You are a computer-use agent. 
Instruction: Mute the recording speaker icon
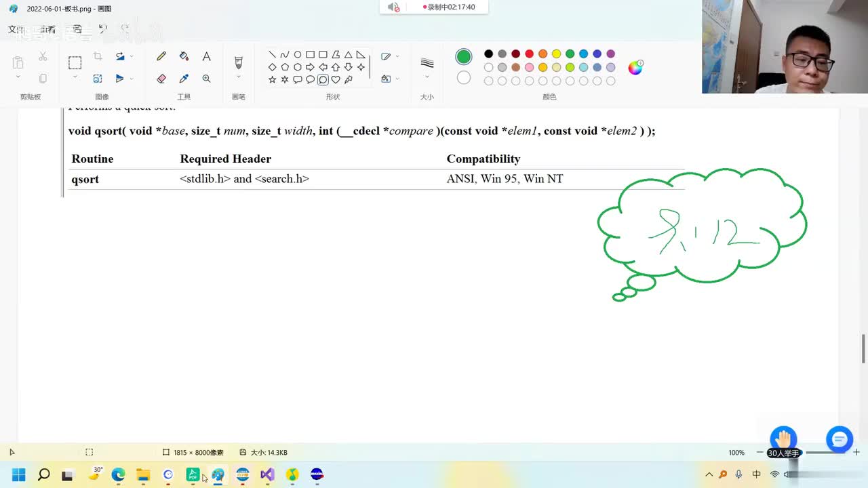coord(393,7)
